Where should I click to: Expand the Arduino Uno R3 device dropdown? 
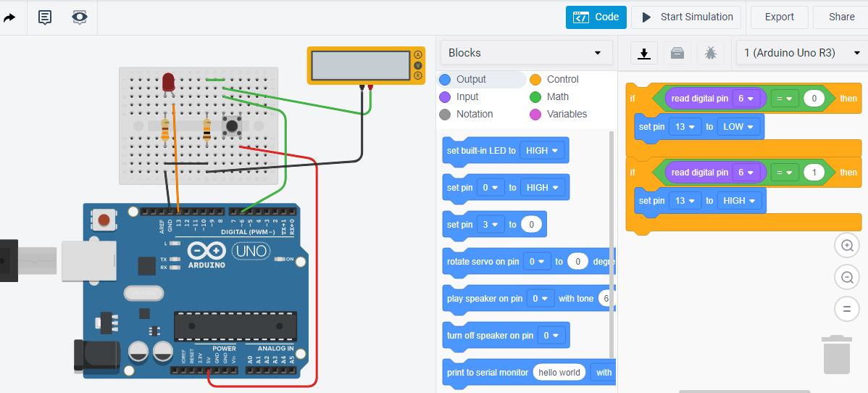(x=801, y=53)
